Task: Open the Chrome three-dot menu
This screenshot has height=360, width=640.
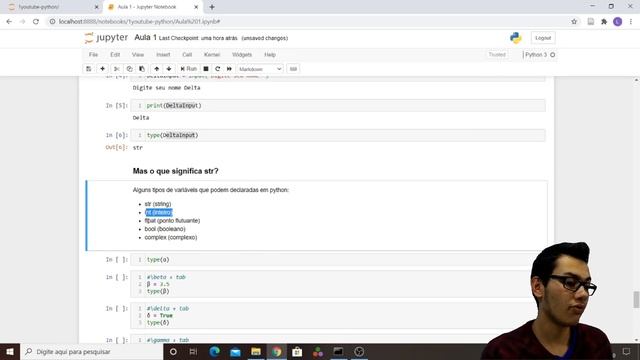Action: tap(631, 22)
